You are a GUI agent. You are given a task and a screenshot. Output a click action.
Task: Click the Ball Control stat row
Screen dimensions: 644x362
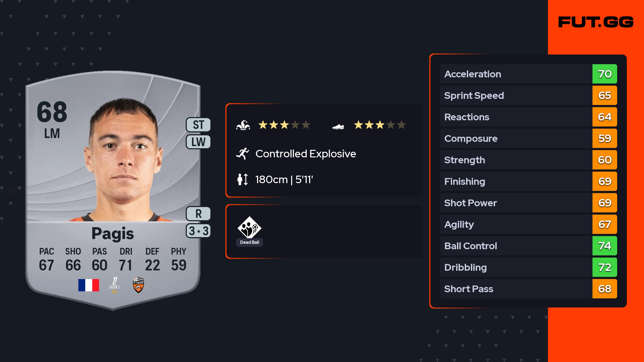pos(516,246)
